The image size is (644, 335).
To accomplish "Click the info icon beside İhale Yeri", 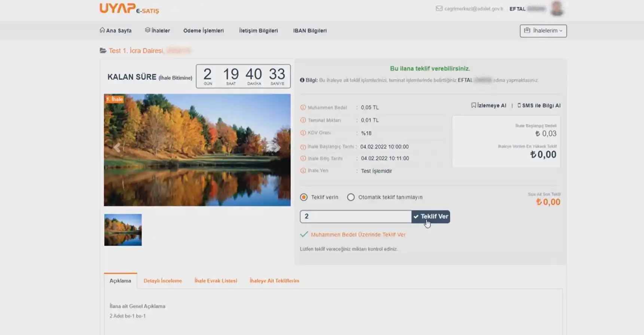I will pos(303,171).
